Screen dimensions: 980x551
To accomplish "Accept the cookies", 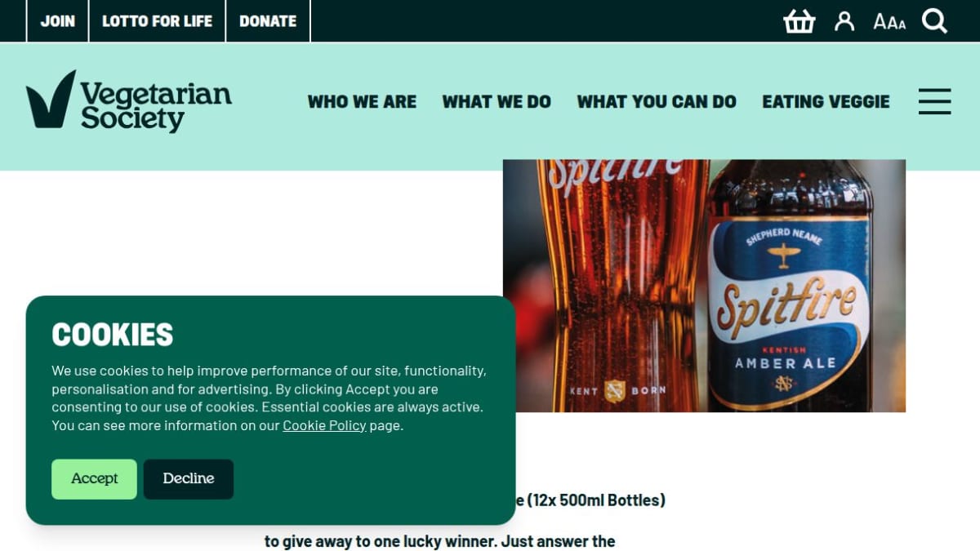I will click(x=94, y=479).
